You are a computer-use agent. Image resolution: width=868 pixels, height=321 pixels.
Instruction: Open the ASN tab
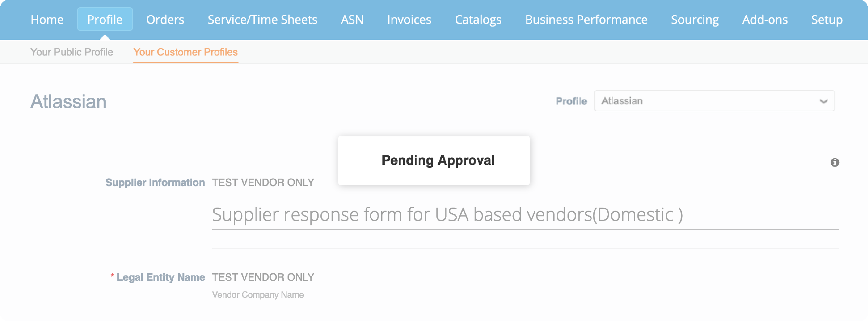(x=352, y=20)
